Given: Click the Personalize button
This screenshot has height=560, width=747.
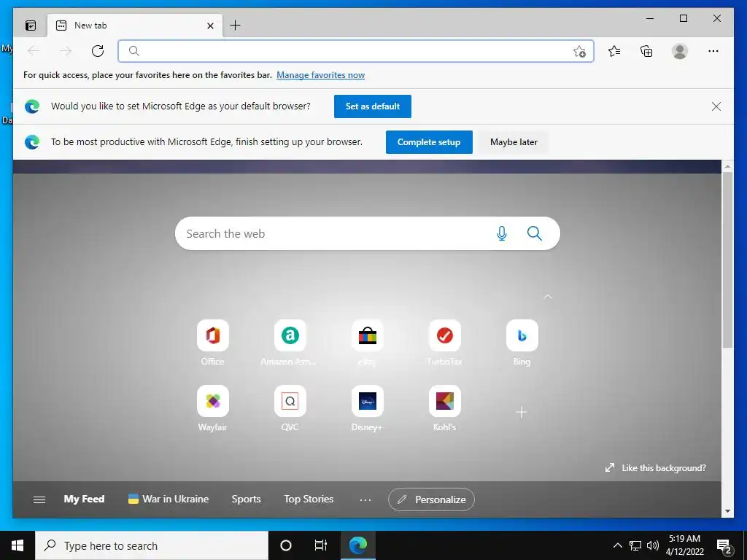Looking at the screenshot, I should (x=431, y=499).
